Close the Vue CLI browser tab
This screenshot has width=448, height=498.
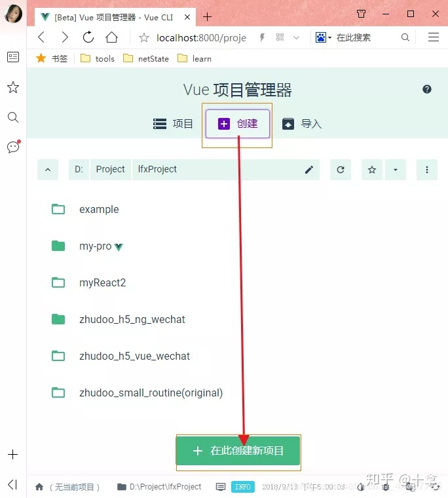[187, 17]
